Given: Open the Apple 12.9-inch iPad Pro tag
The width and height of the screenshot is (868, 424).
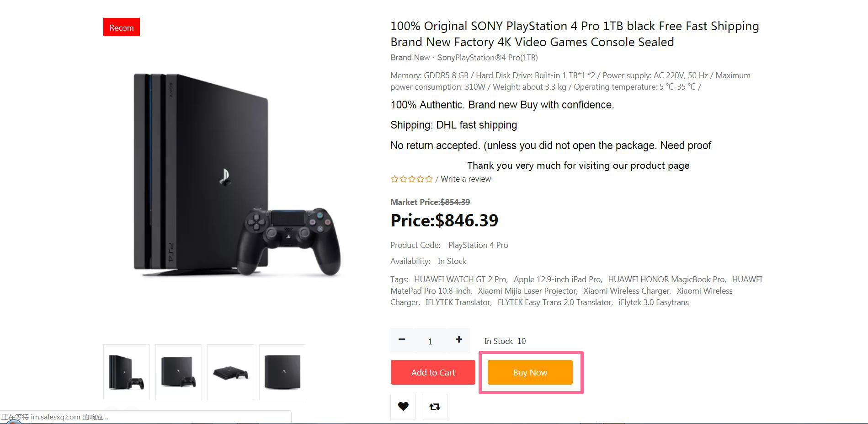Looking at the screenshot, I should (557, 279).
